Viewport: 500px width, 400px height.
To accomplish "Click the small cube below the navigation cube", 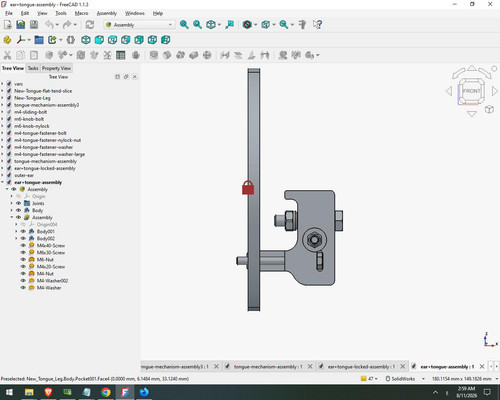I will point(489,109).
